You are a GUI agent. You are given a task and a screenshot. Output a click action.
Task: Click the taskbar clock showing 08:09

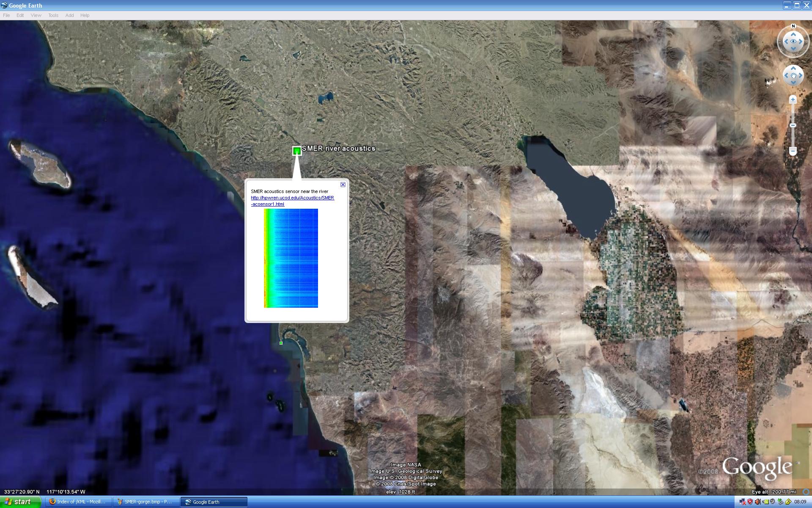click(800, 502)
